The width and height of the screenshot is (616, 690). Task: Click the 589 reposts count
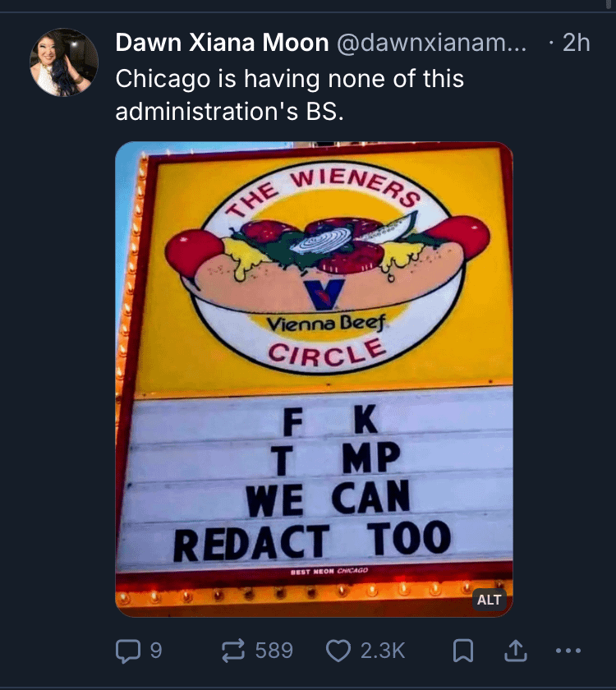(274, 651)
